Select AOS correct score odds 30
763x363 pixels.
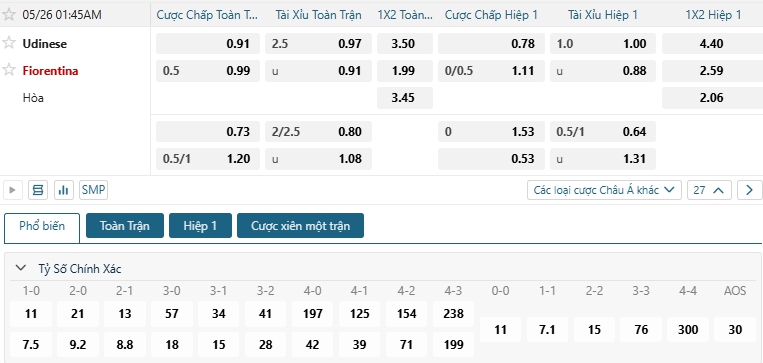[735, 329]
